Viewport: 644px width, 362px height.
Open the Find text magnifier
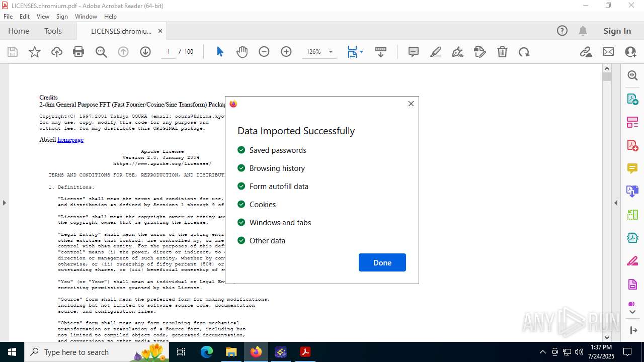point(101,52)
